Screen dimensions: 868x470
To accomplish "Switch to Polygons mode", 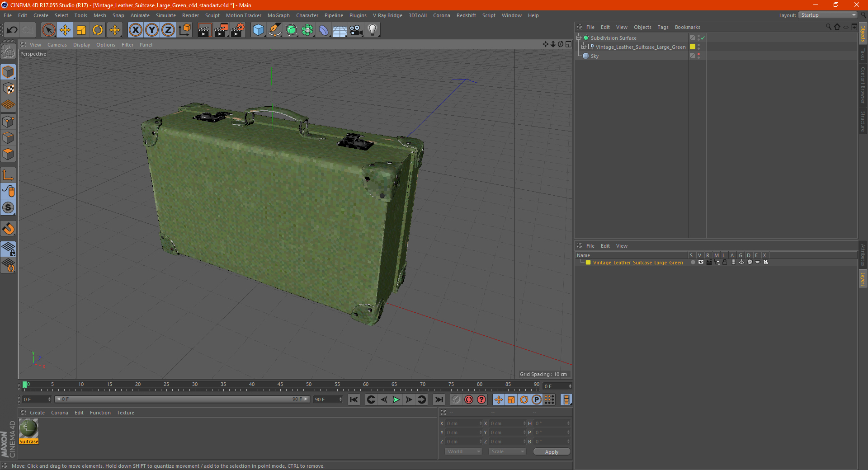I will [x=8, y=154].
